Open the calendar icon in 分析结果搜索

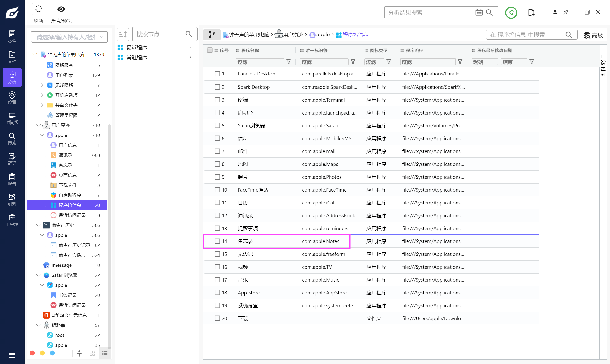click(x=479, y=13)
